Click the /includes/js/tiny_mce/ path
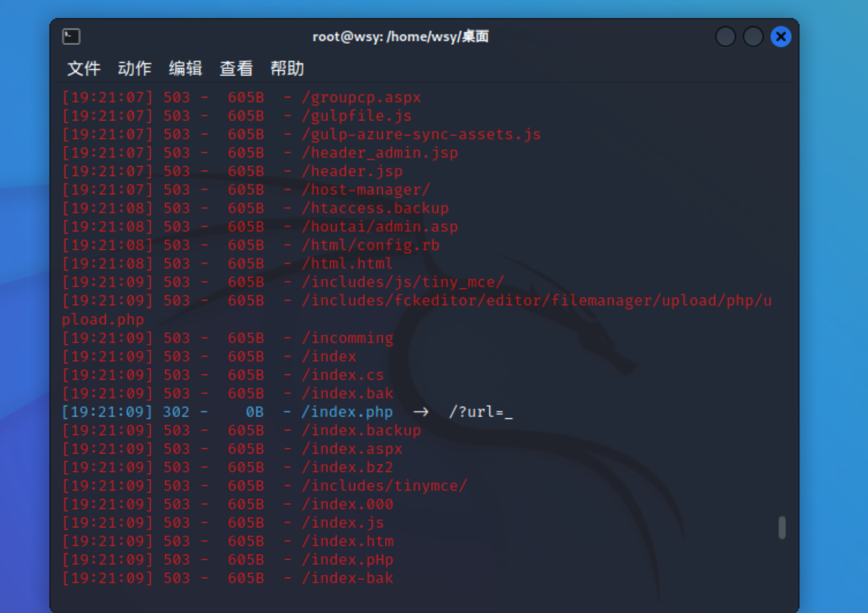 click(x=403, y=282)
